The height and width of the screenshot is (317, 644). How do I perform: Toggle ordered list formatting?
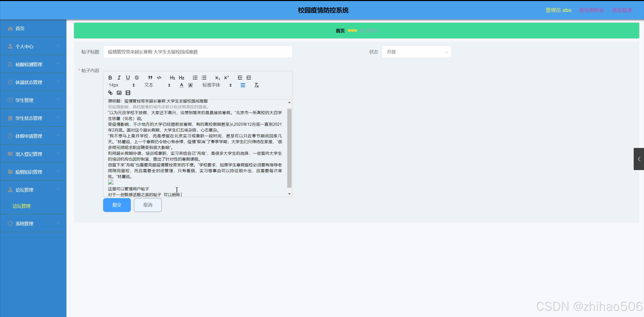[x=195, y=77]
